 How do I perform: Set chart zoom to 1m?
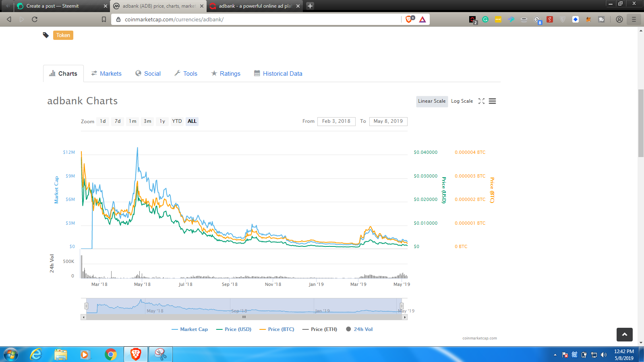click(x=133, y=121)
